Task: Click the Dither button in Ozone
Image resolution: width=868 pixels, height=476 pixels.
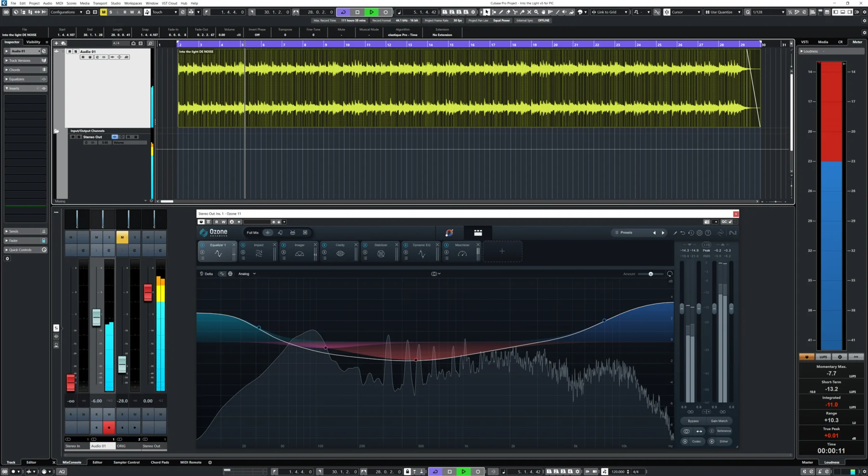Action: point(723,441)
